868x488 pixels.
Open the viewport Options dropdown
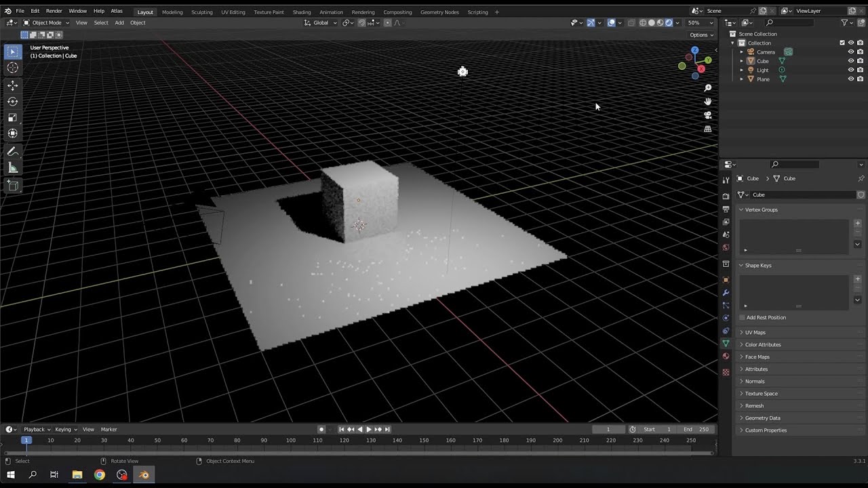click(701, 35)
